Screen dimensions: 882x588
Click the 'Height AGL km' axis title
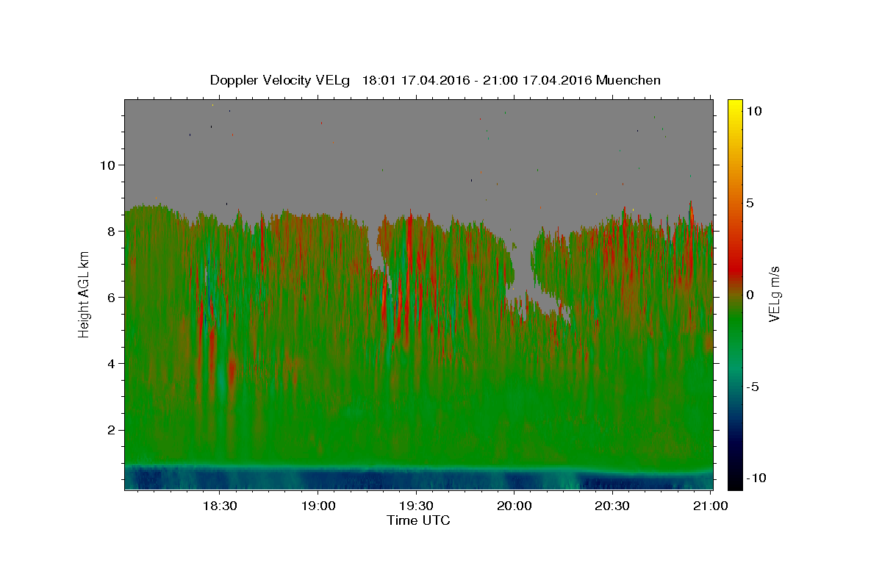(85, 294)
